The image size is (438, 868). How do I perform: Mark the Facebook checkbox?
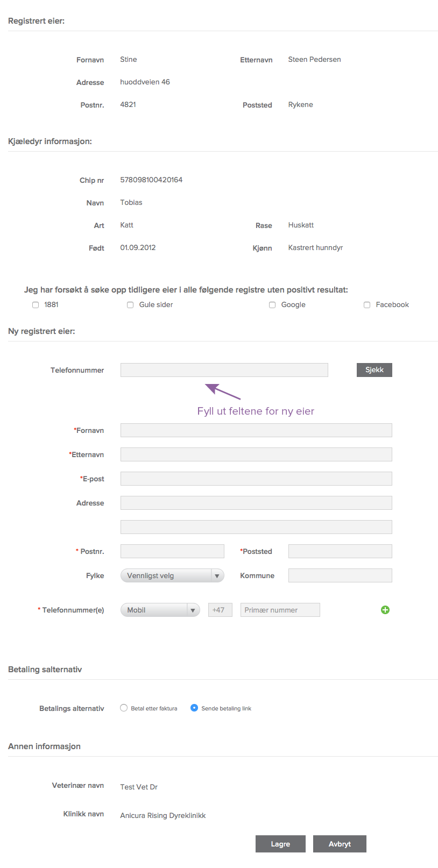click(x=367, y=305)
